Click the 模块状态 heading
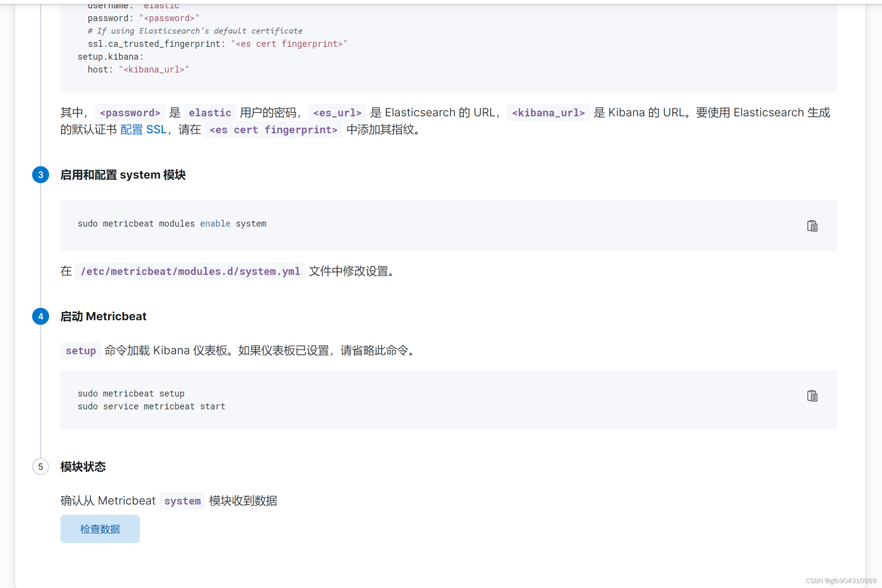Screen dimensions: 882x588 [83, 467]
